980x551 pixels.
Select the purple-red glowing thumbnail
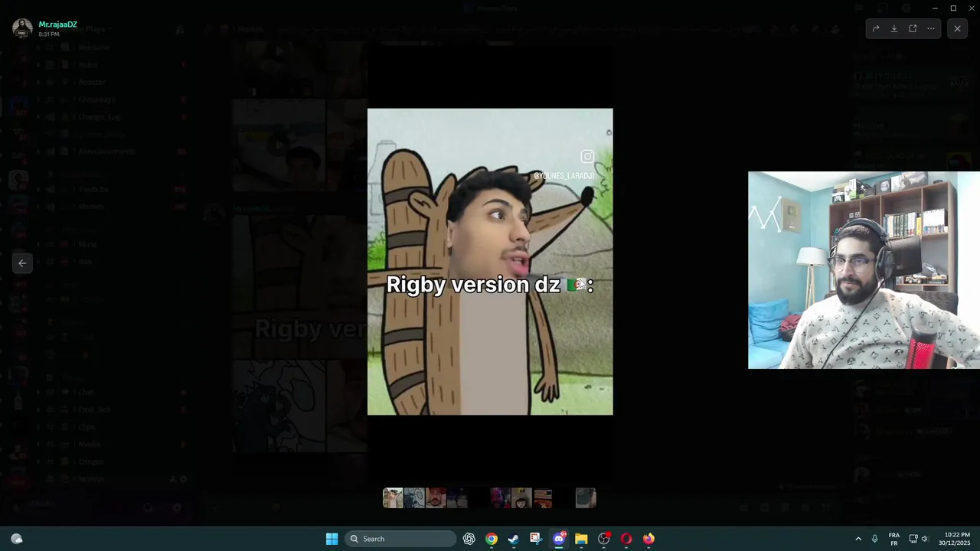(x=500, y=498)
